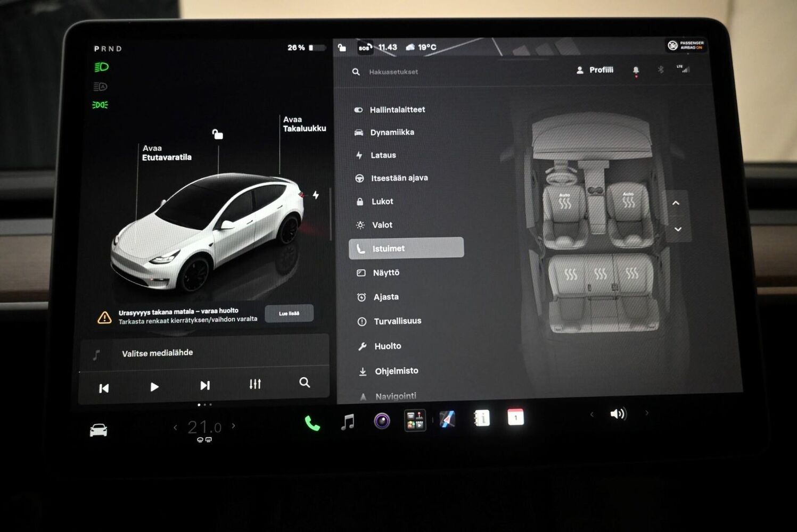Decrease the volume with the left arrow
Viewport: 797px width, 532px height.
591,414
